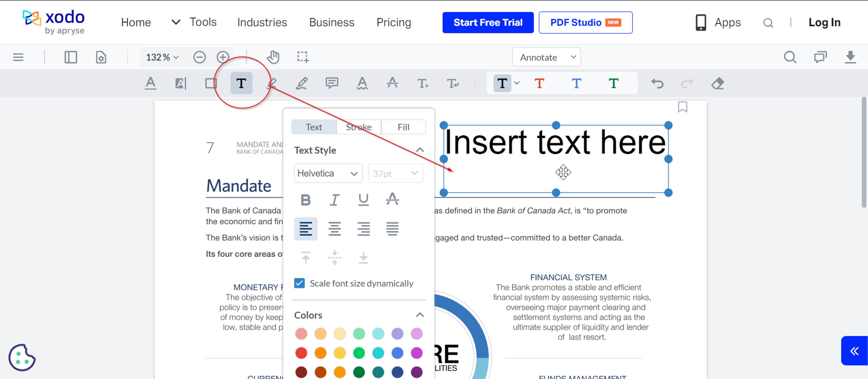Select the text highlight tool icon
The image size is (868, 379).
pos(181,83)
